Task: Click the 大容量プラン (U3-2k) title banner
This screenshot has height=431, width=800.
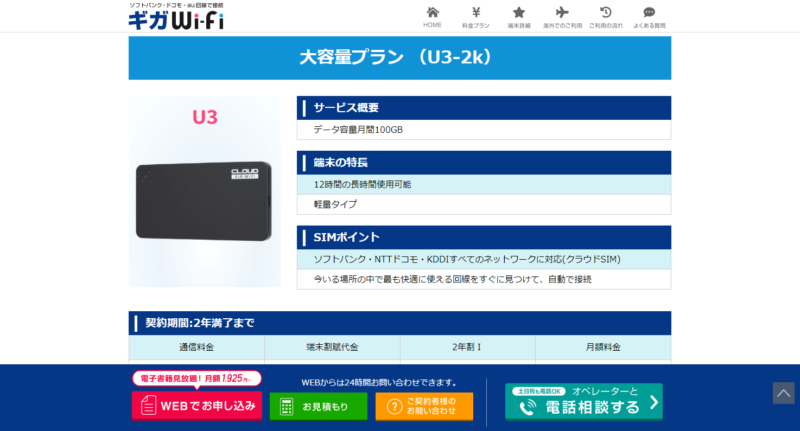Action: pyautogui.click(x=399, y=58)
